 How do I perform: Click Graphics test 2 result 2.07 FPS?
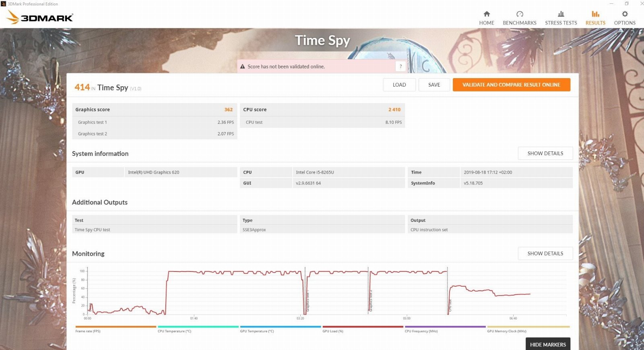click(x=226, y=134)
